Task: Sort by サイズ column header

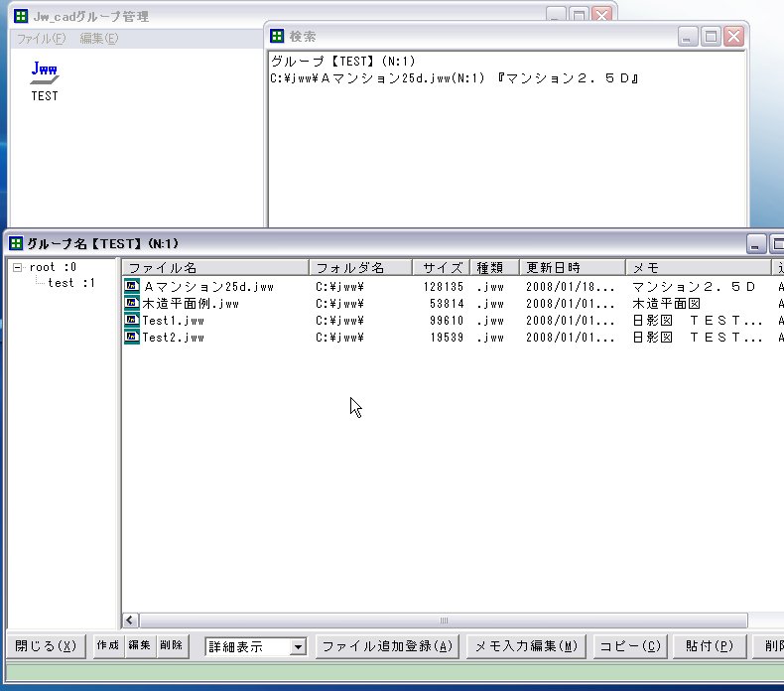Action: 442,268
